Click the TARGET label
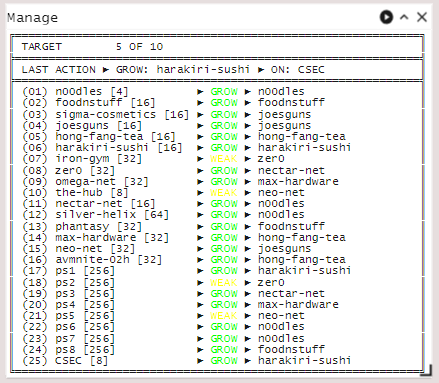Viewport: 439px width, 383px height. [42, 47]
